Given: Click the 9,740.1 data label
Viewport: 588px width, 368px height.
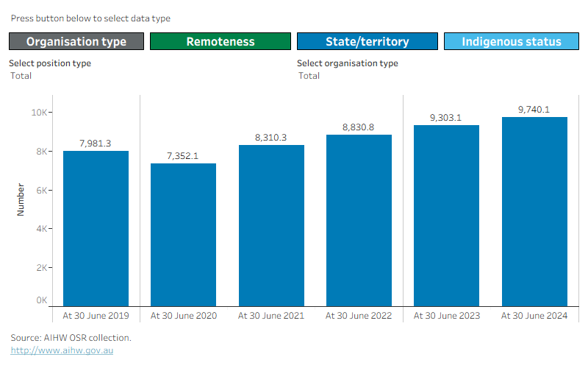Looking at the screenshot, I should point(534,110).
